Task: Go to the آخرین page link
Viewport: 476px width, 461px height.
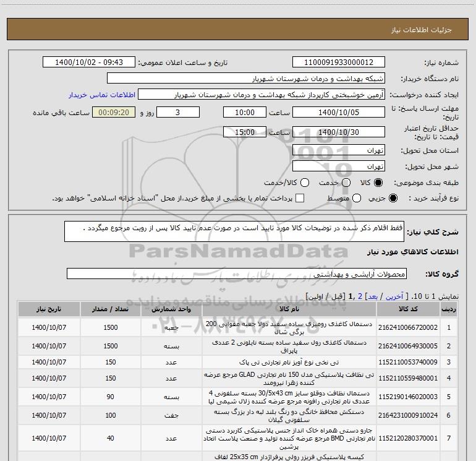Action: [x=394, y=296]
